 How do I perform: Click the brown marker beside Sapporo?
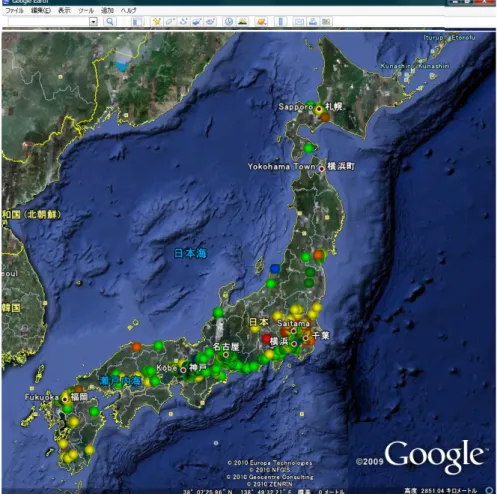(x=325, y=117)
